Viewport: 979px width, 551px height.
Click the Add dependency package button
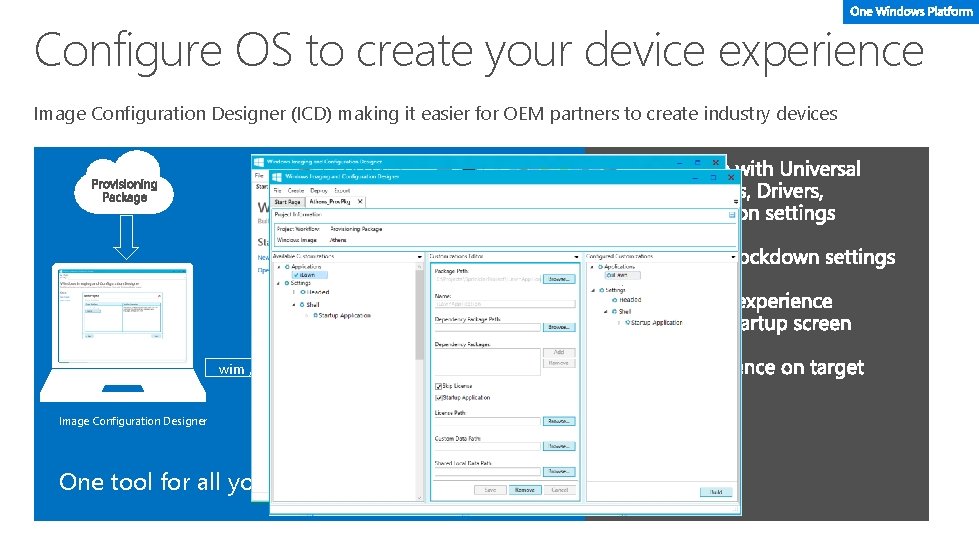coord(559,353)
